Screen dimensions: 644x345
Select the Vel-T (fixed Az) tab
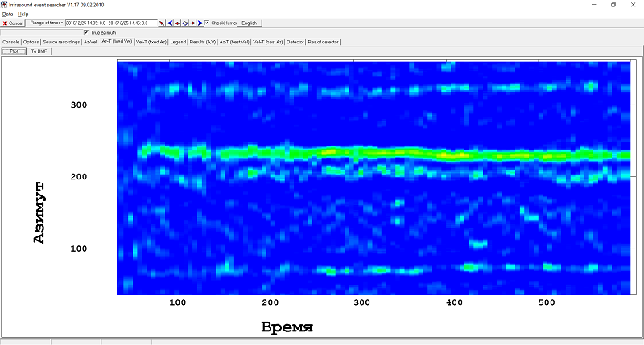151,41
